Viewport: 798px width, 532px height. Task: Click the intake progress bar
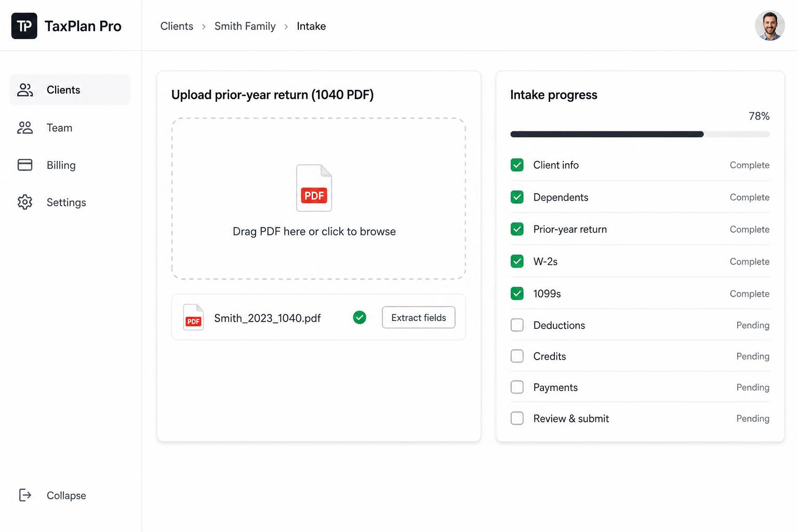coord(640,135)
